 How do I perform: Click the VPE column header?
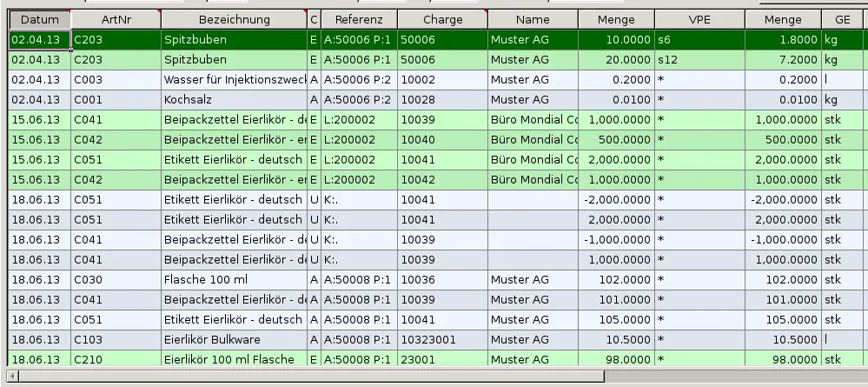(x=699, y=20)
